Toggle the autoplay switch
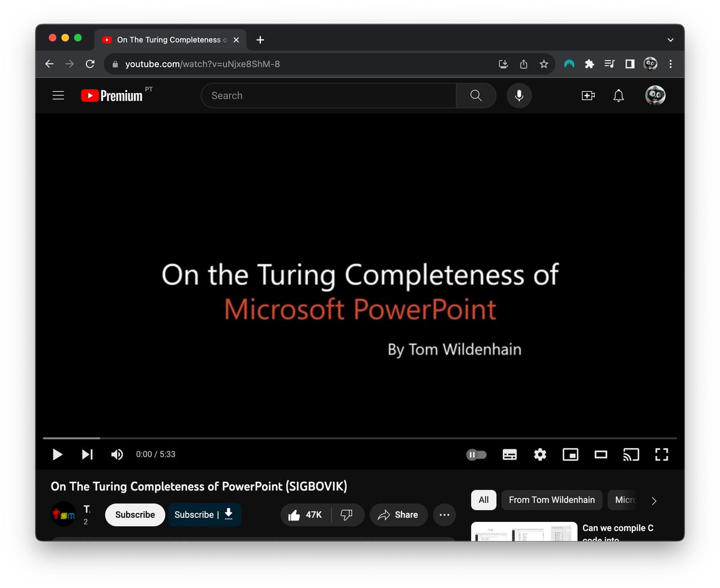This screenshot has height=588, width=720. click(476, 455)
